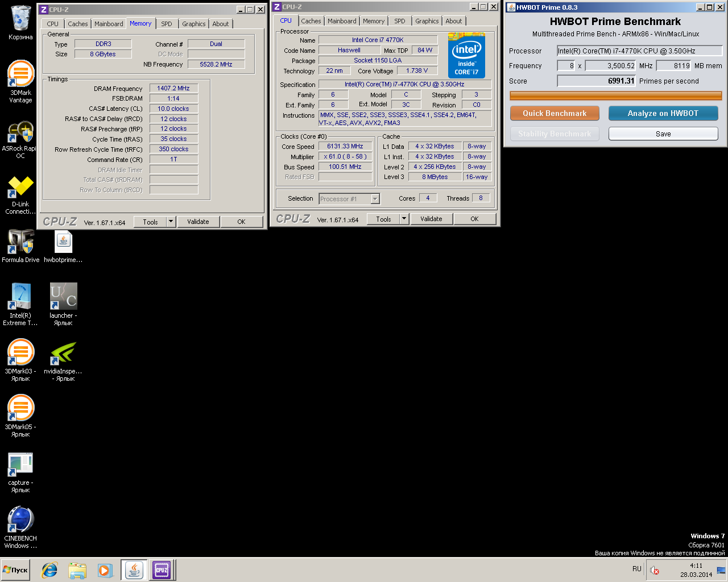Switch to CPU tab in left CPU-Z
This screenshot has width=728, height=582.
[53, 24]
